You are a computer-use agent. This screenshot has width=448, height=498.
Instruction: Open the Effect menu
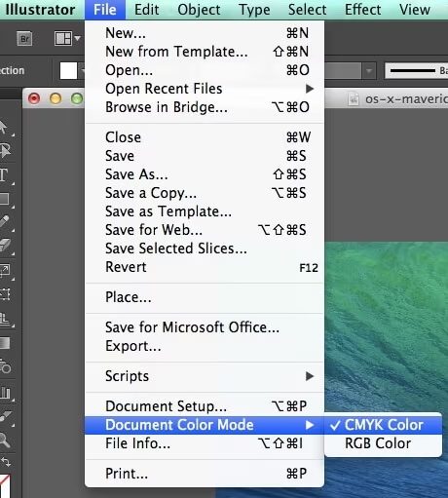tap(362, 10)
